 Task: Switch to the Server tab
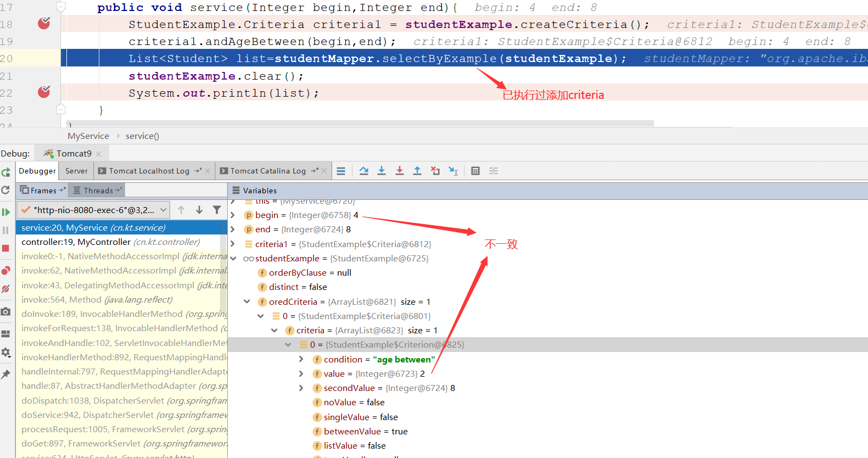76,171
